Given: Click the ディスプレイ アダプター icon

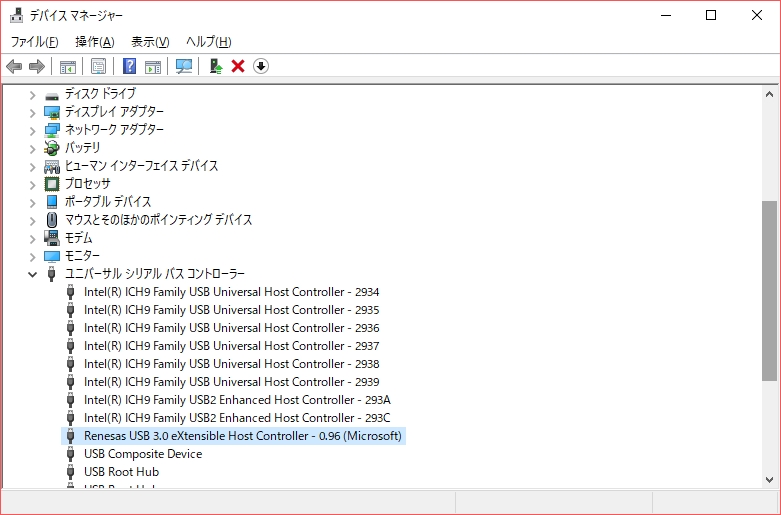Looking at the screenshot, I should (52, 112).
